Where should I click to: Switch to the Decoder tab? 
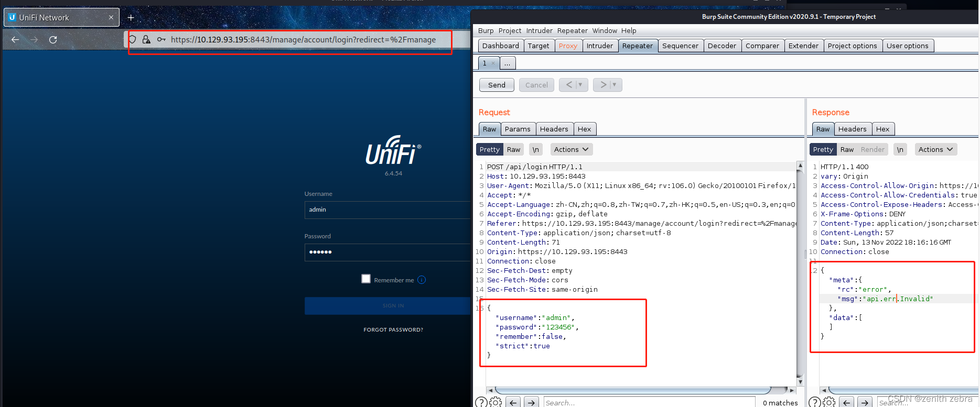(722, 46)
